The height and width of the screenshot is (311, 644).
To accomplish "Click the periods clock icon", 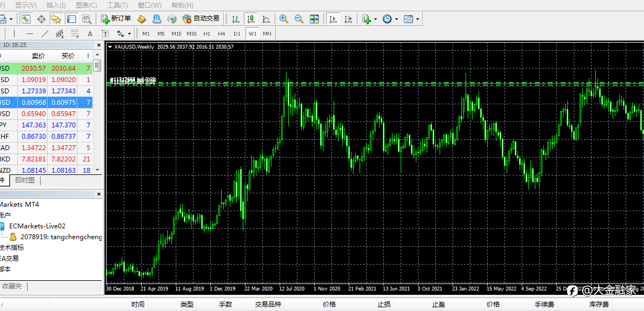I will 387,19.
